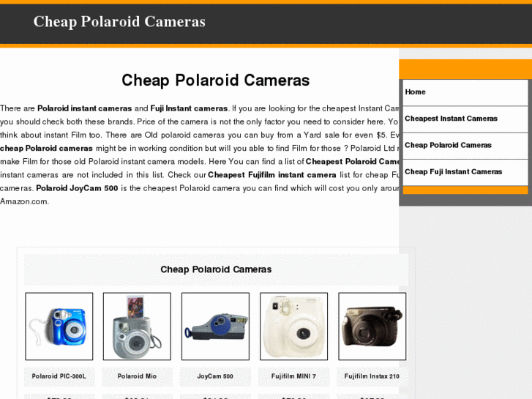Click bold text Polaroid JoyCam 500 in paragraph
This screenshot has height=399, width=532.
[x=77, y=188]
